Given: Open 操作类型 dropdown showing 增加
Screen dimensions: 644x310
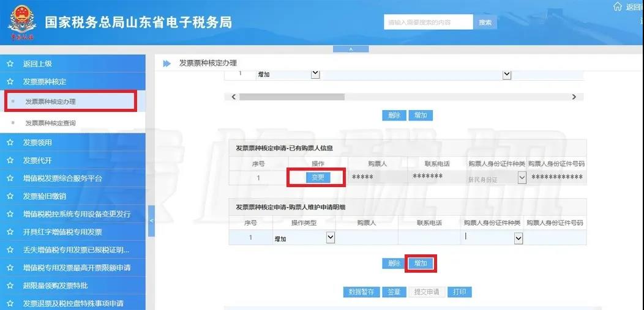Looking at the screenshot, I should 331,237.
